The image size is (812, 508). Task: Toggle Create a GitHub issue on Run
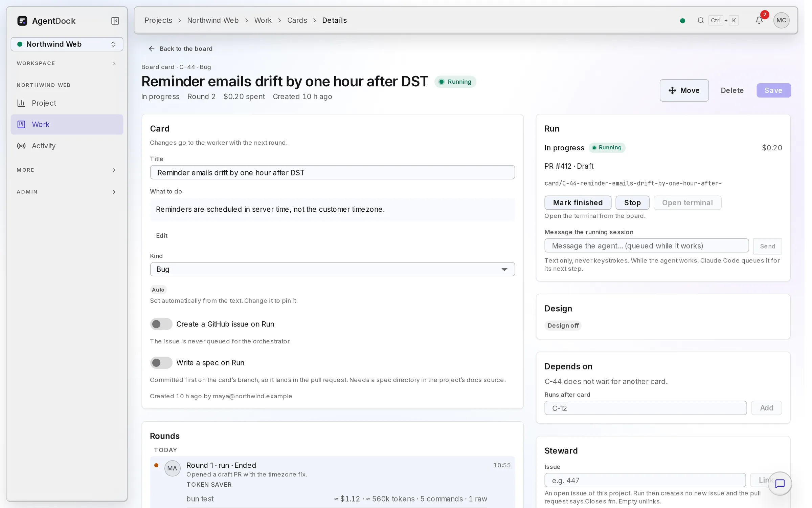(161, 324)
